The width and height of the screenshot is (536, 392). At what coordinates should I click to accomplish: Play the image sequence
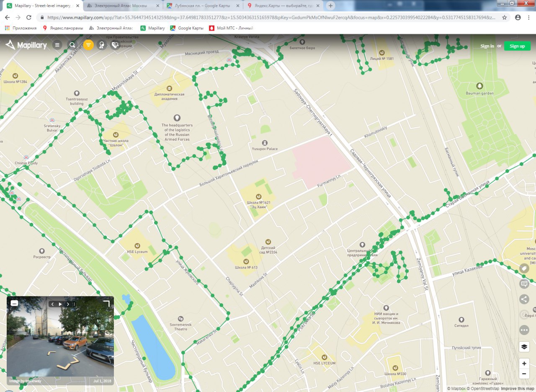pos(60,304)
